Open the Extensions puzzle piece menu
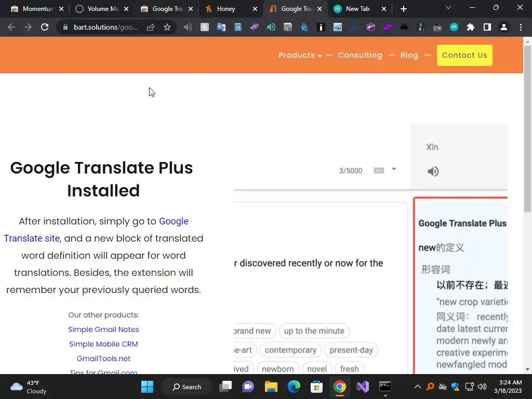 tap(471, 27)
